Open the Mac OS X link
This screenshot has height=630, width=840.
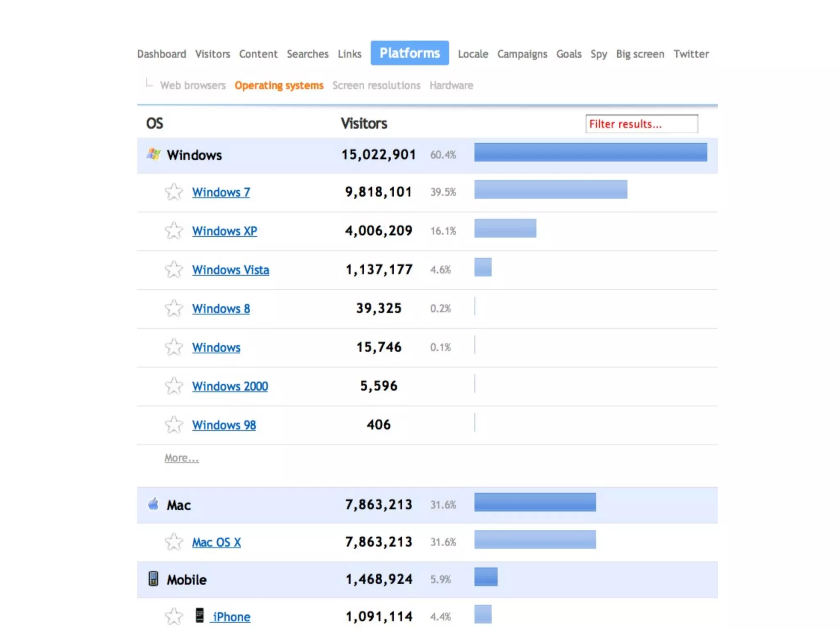217,542
